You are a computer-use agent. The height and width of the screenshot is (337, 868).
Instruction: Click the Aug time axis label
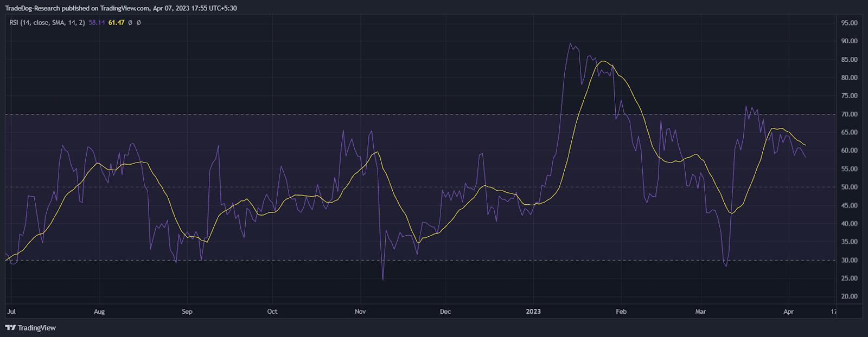pos(99,312)
